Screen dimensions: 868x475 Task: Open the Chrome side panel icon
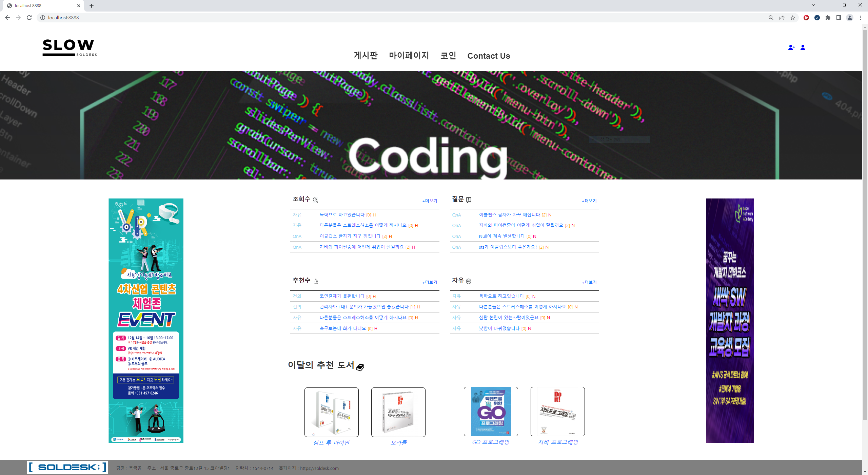(839, 18)
